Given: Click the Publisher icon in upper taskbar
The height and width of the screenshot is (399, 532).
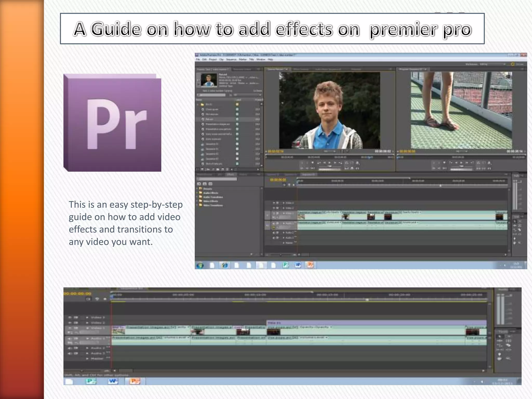Looking at the screenshot, I should point(285,265).
